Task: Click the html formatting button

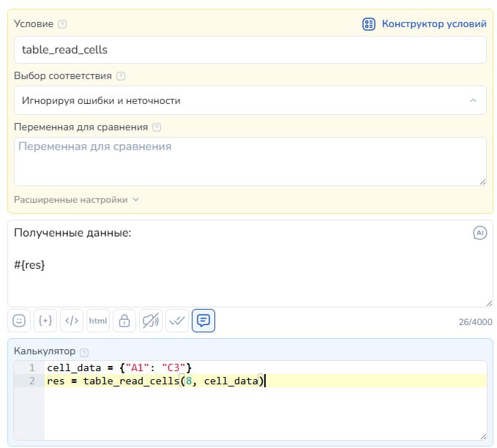Action: (98, 321)
